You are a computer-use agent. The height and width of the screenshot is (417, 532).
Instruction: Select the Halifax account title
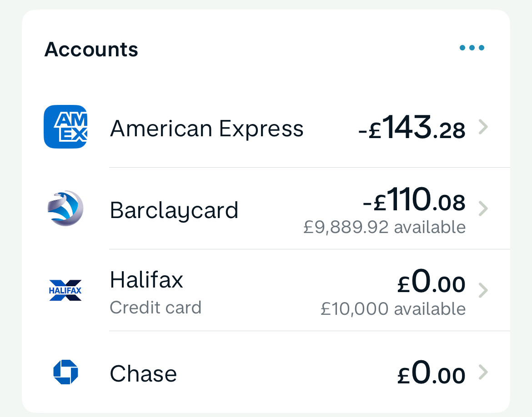146,280
